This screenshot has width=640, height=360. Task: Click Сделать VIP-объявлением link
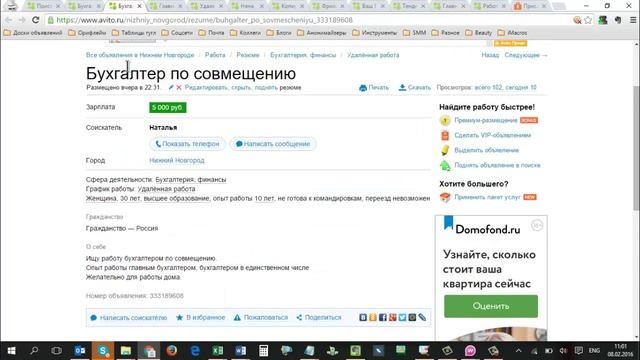[493, 135]
